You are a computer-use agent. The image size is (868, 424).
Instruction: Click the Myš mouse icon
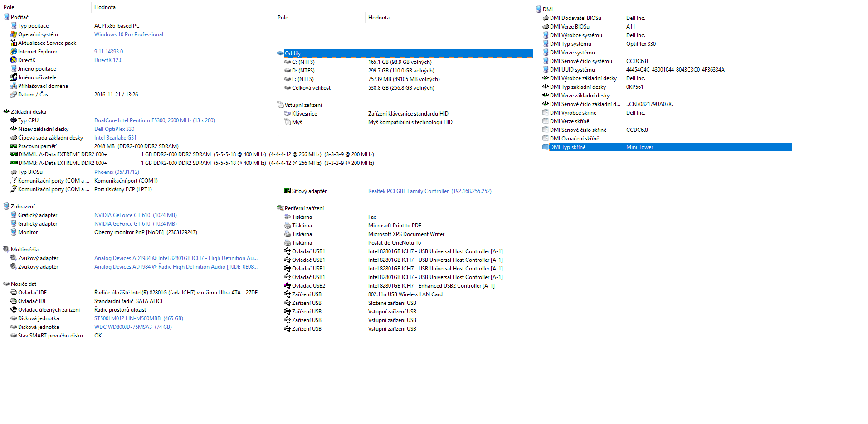288,122
